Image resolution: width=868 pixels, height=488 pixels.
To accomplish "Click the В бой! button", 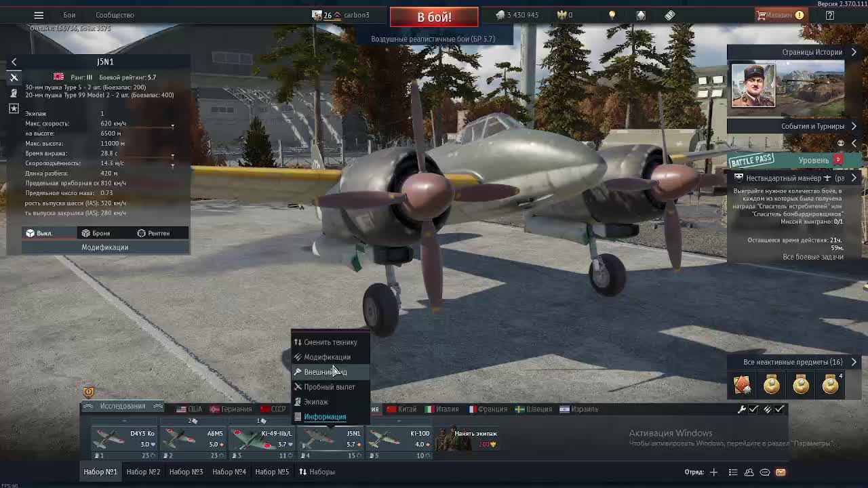I will tap(434, 17).
